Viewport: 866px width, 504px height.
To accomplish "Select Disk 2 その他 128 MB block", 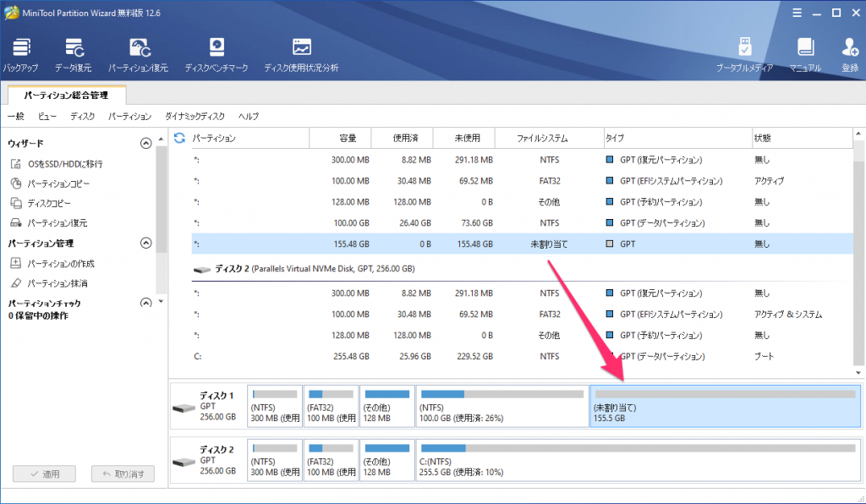I will (x=387, y=460).
